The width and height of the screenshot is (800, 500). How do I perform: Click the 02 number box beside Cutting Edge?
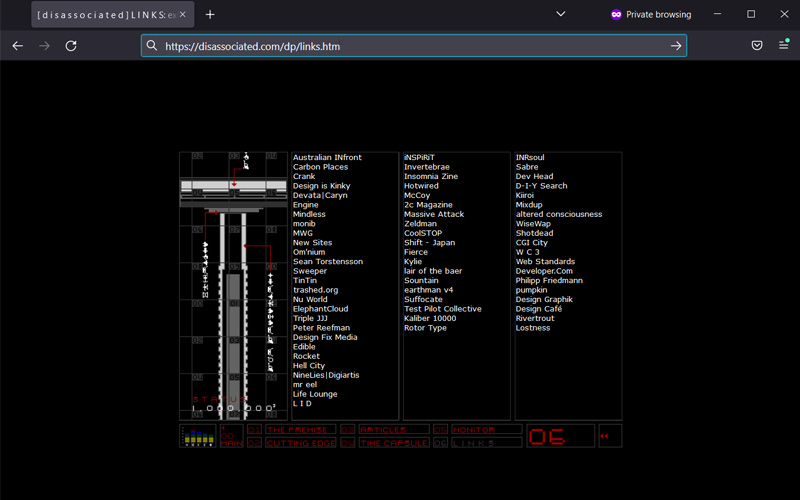click(x=255, y=443)
